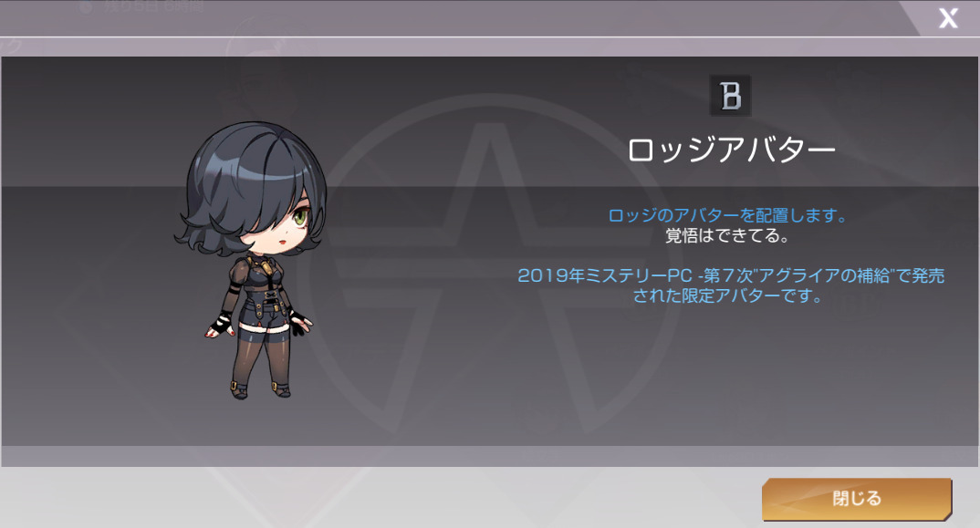Click the blue text ロッジのアバターを配置します。

click(x=728, y=215)
